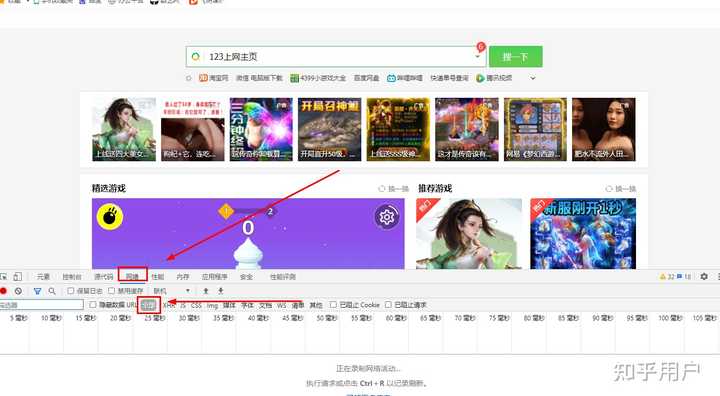Click the yellow paw logo on purple game banner
Image resolution: width=720 pixels, height=396 pixels.
110,216
